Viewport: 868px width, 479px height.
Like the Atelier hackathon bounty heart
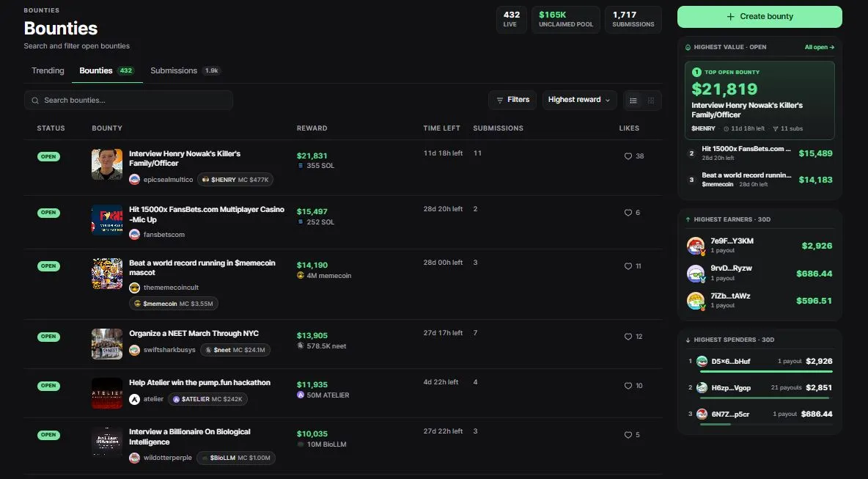pos(628,386)
